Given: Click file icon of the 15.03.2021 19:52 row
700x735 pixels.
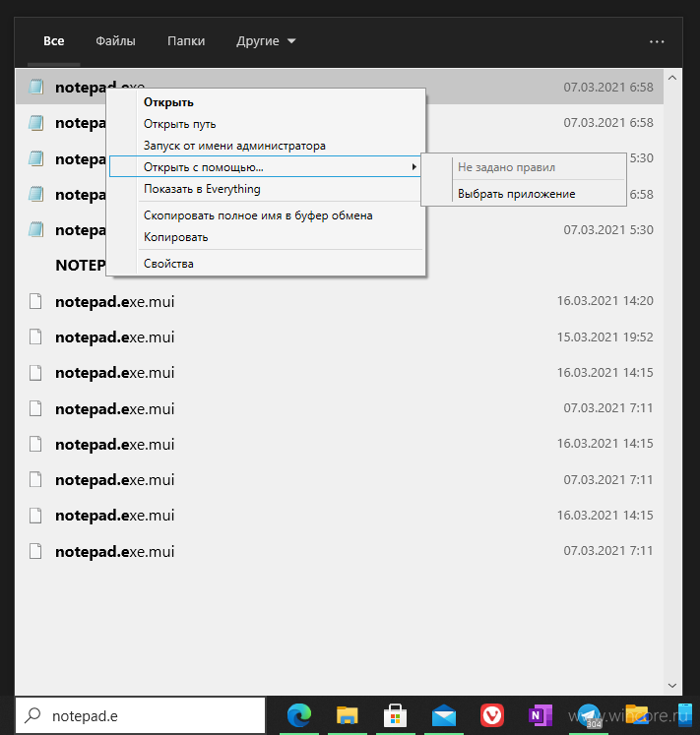Looking at the screenshot, I should click(35, 337).
